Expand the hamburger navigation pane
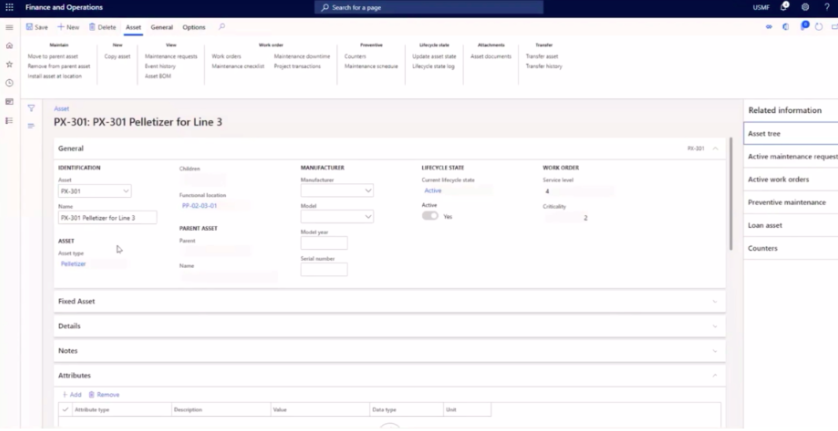 point(9,27)
